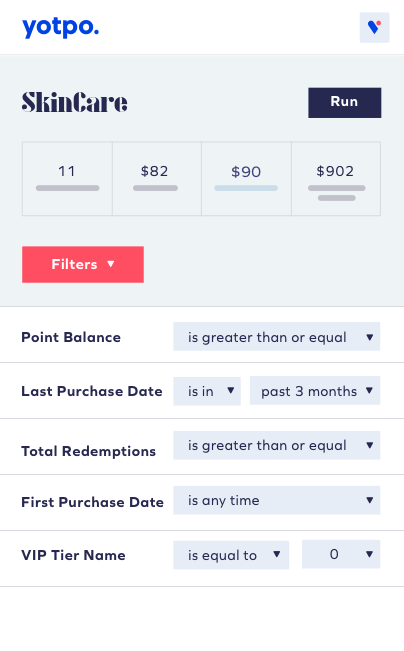404x651 pixels.
Task: Expand Point Balance condition dropdown
Action: [x=277, y=337]
